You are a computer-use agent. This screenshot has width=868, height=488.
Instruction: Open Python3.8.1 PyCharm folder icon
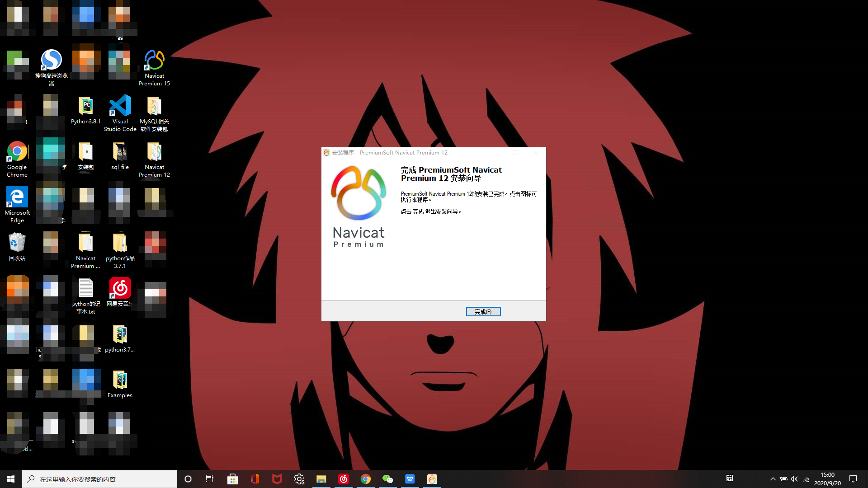pos(85,110)
